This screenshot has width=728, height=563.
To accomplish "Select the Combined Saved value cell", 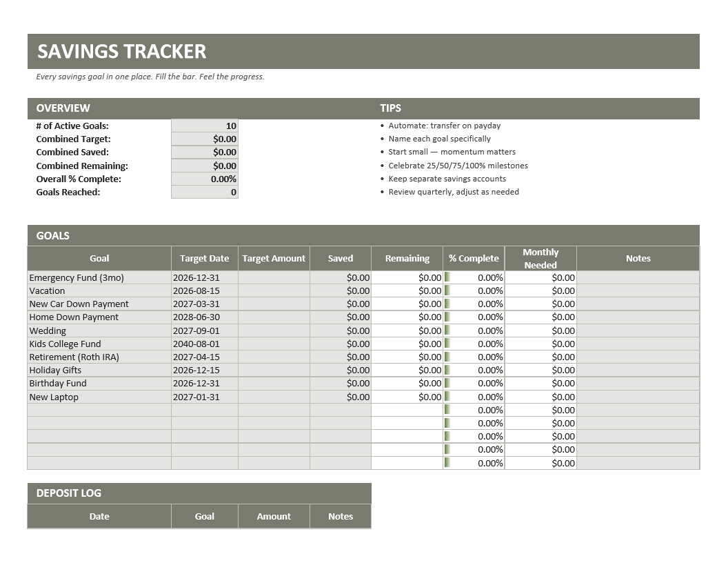I will 204,152.
